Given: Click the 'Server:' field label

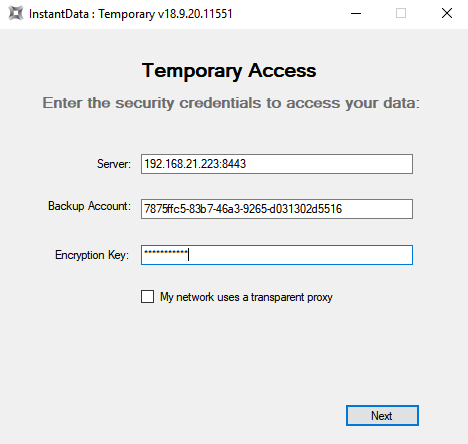Looking at the screenshot, I should [x=114, y=164].
